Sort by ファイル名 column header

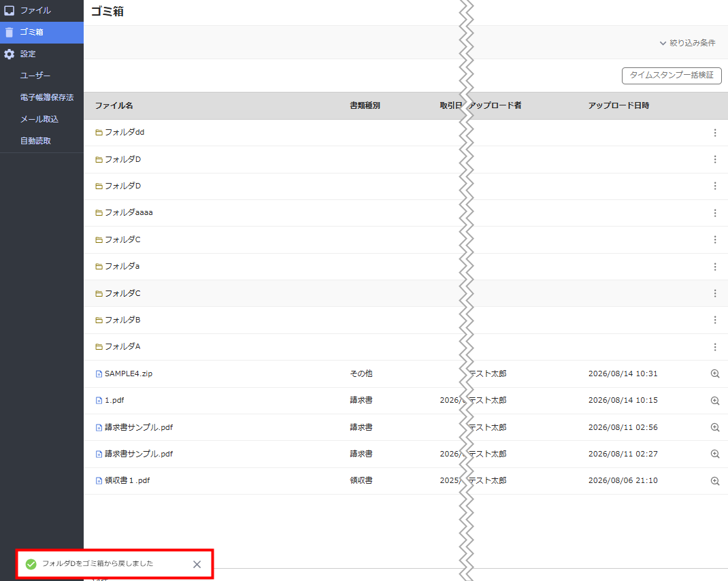tap(114, 105)
